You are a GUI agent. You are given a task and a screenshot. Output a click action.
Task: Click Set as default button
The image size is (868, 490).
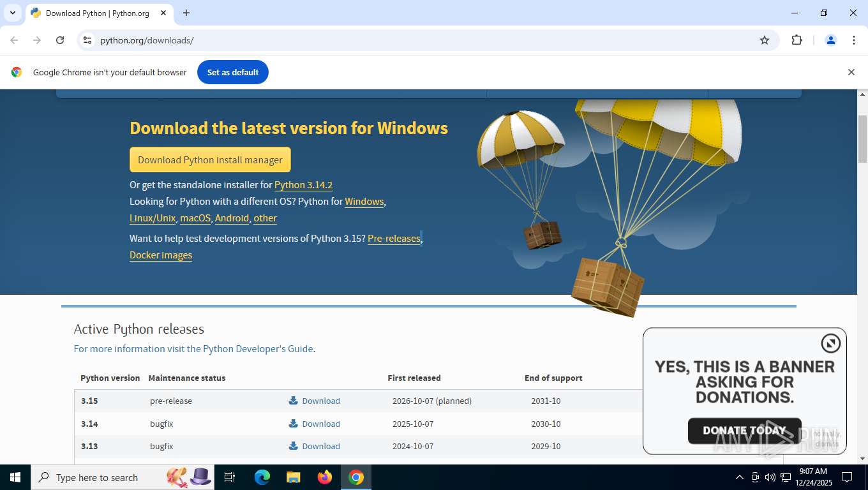[233, 72]
